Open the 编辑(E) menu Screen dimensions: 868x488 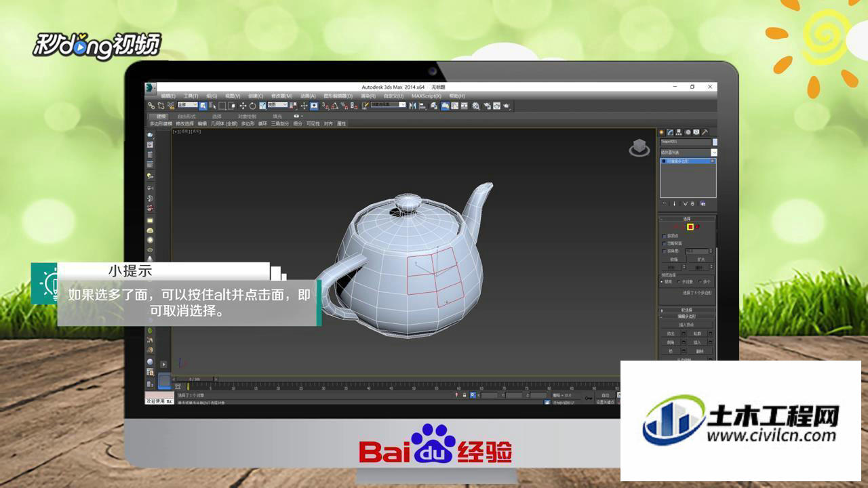pos(168,96)
